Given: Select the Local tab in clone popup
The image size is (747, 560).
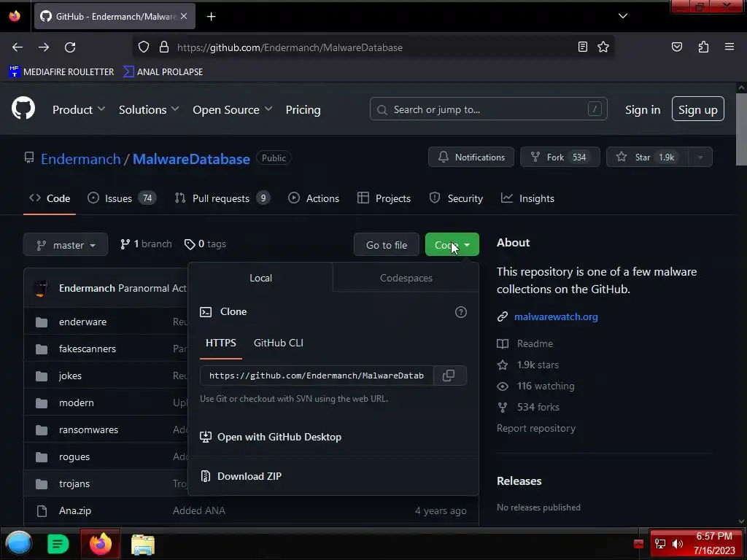Looking at the screenshot, I should (x=260, y=278).
